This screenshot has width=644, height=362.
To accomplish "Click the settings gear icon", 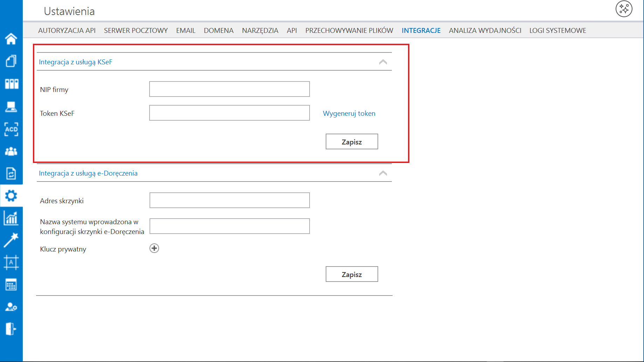I will [11, 196].
